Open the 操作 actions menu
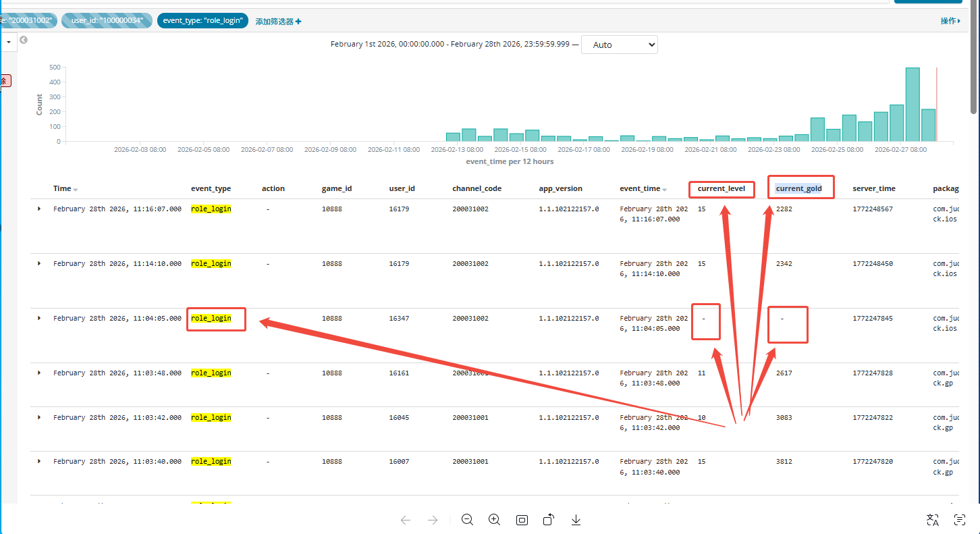The width and height of the screenshot is (980, 534). [x=950, y=21]
